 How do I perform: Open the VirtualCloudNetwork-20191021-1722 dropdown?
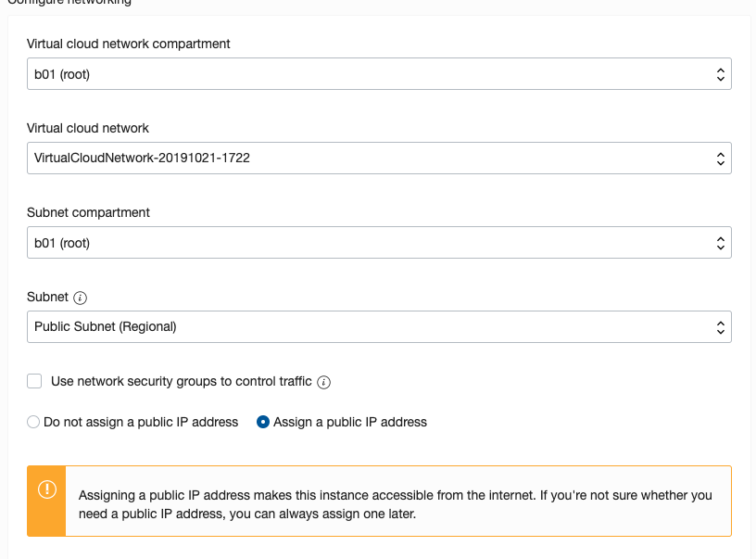point(379,159)
